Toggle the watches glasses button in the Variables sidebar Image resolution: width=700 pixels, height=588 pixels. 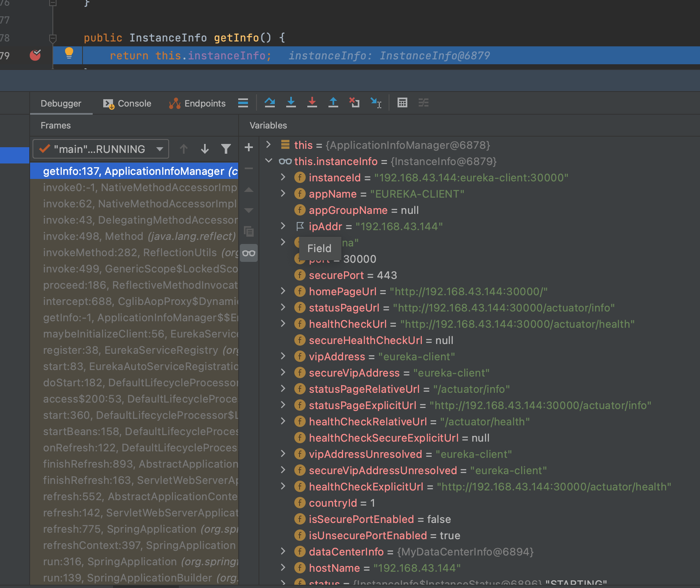249,253
